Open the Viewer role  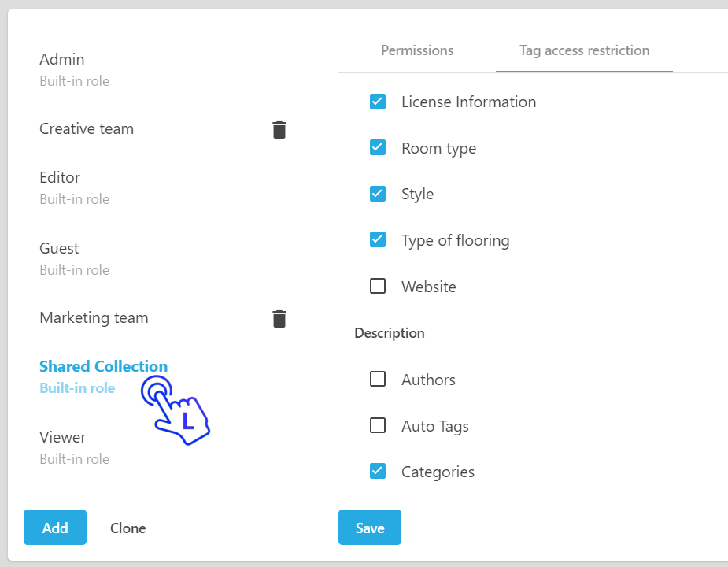[x=62, y=438]
